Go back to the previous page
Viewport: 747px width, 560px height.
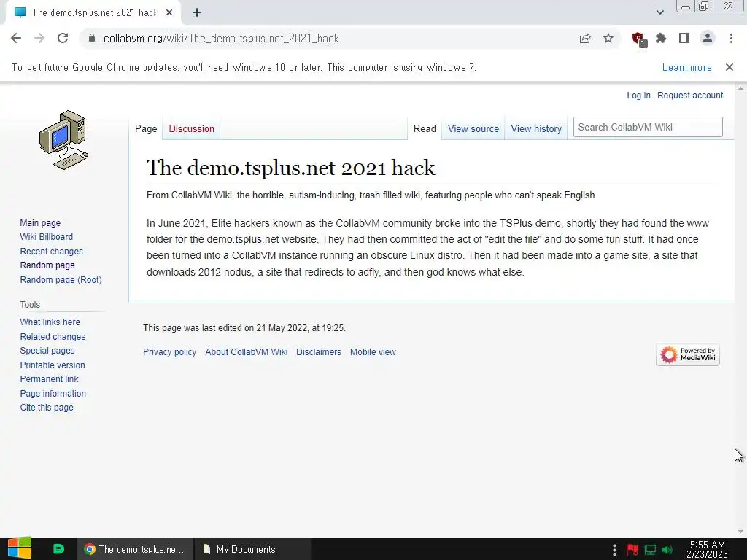[x=16, y=39]
